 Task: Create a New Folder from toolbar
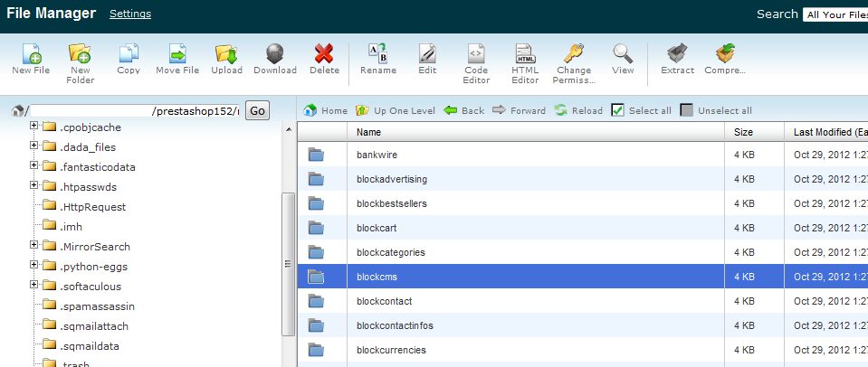[x=80, y=54]
